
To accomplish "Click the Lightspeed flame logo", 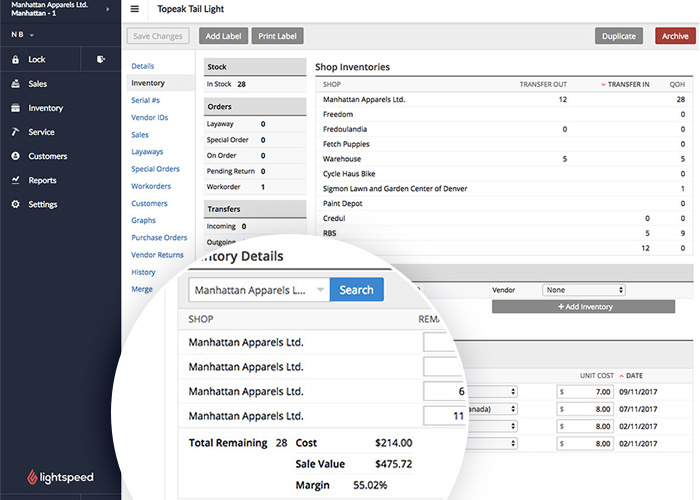I will tap(32, 477).
